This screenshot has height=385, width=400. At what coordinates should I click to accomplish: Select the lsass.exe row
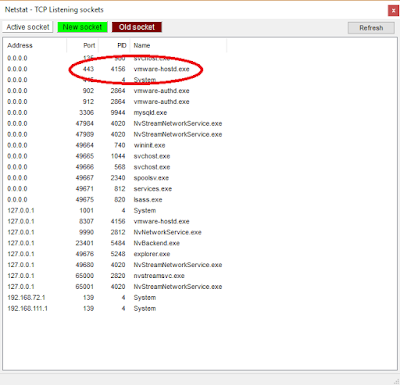115,200
